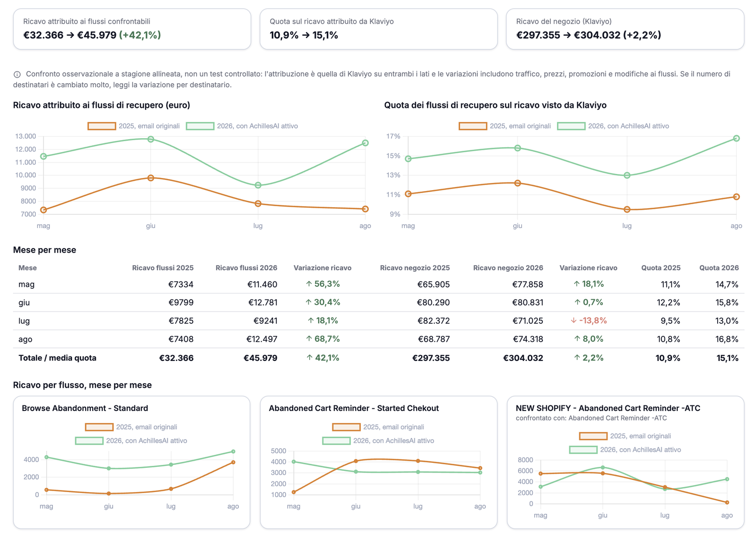Toggle 2025 legend in Browse Abandonment chart
The height and width of the screenshot is (543, 756).
pos(131,427)
